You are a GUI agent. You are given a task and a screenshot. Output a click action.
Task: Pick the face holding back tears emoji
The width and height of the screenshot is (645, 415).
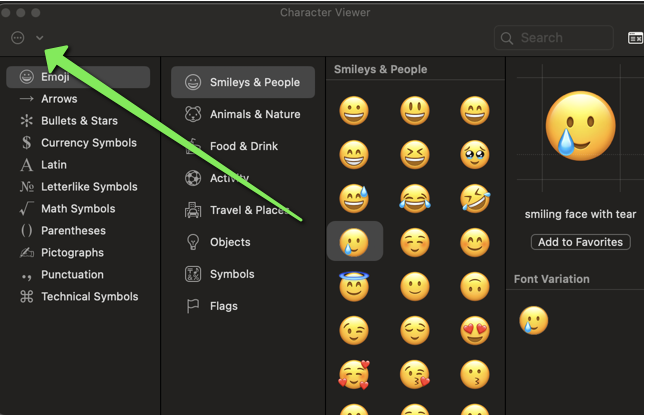pos(475,155)
